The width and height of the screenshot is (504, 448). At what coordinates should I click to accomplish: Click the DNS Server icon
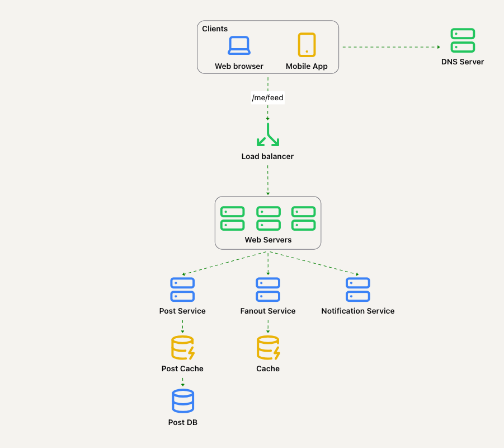463,41
